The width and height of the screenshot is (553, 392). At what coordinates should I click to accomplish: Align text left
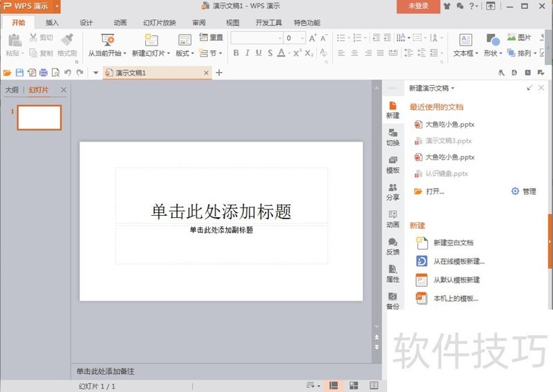click(x=341, y=53)
